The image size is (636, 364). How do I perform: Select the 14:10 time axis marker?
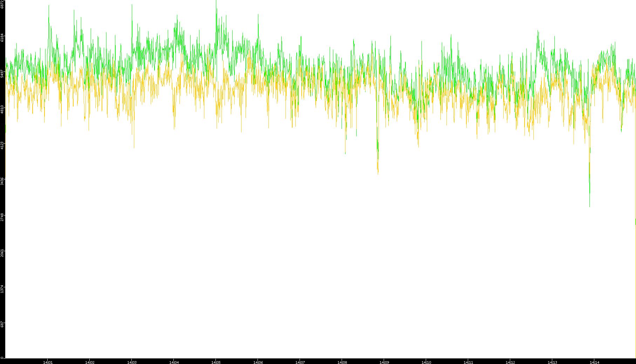[426, 362]
